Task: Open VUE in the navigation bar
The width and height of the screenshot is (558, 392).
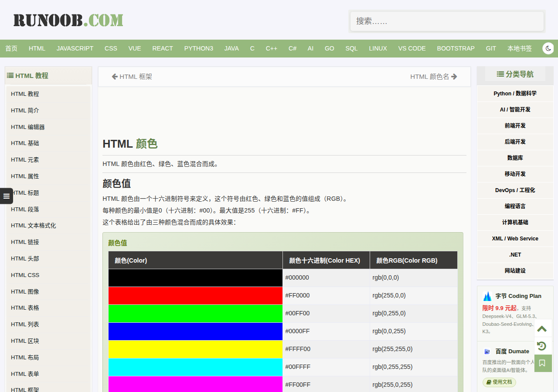Action: click(135, 48)
